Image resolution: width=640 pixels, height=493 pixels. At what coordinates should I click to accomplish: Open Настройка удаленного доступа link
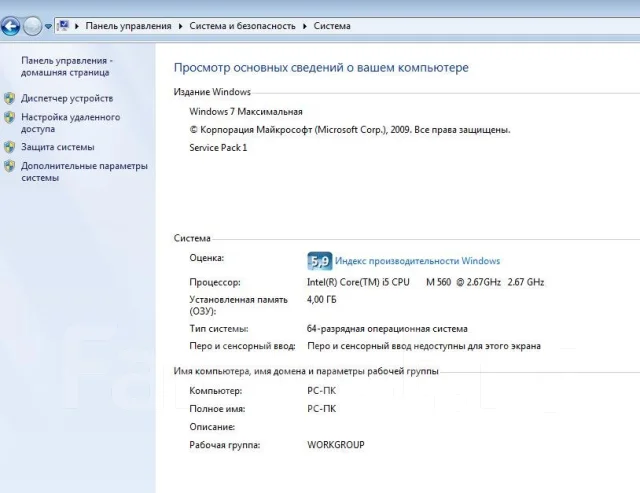click(71, 123)
